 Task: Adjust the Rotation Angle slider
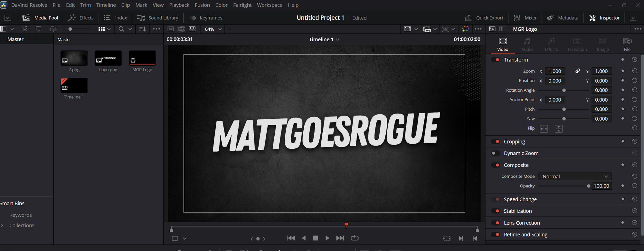click(x=564, y=90)
